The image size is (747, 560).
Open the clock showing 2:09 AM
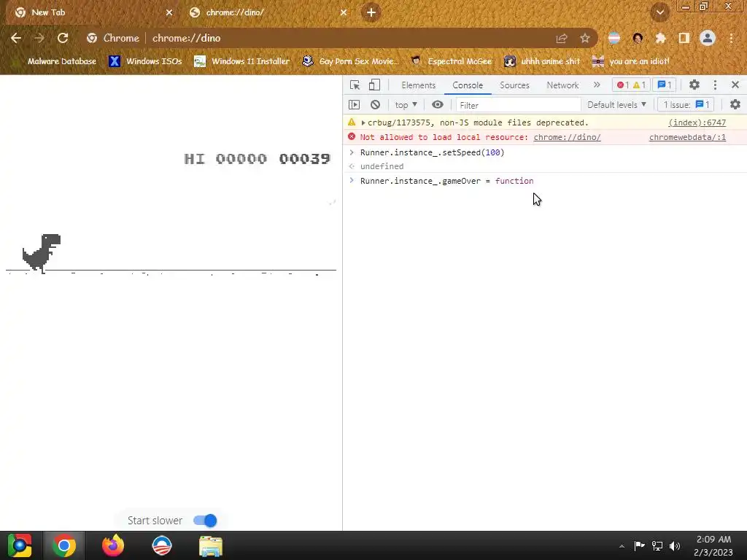click(713, 545)
